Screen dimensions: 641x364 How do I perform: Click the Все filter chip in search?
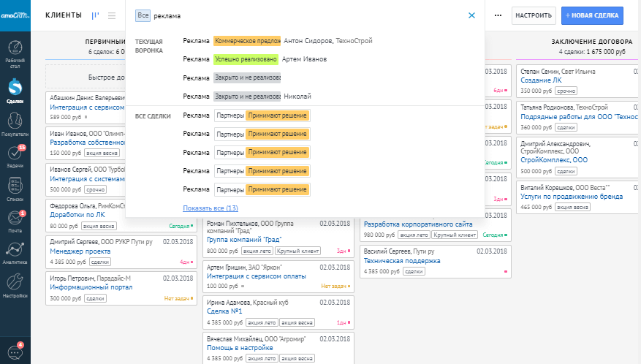tap(143, 15)
